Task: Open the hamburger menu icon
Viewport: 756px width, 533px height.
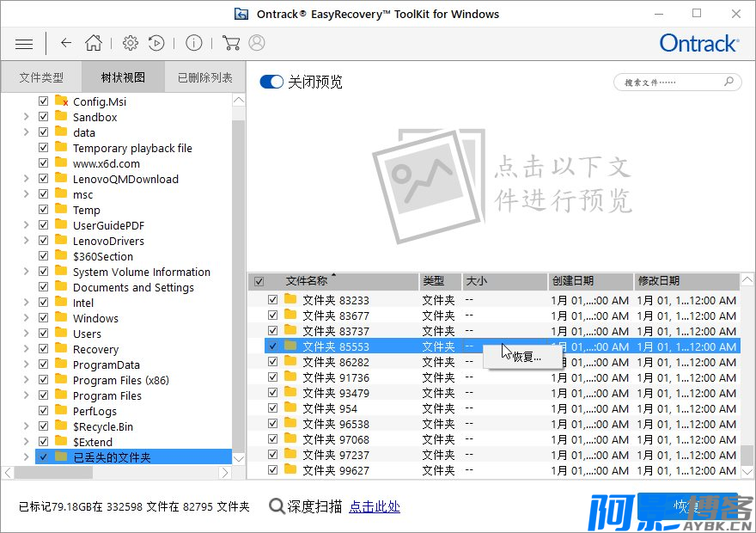Action: pos(24,44)
